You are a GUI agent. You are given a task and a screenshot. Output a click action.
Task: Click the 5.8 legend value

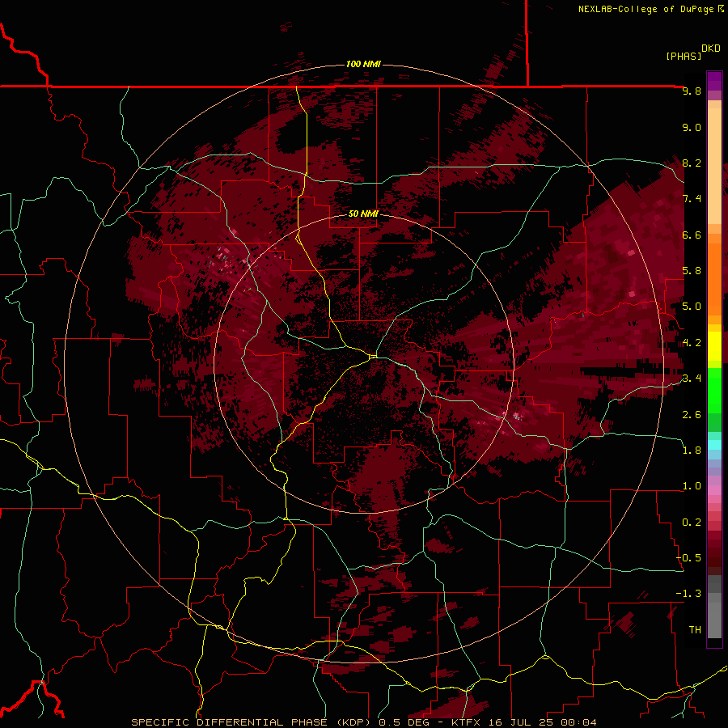pos(692,271)
